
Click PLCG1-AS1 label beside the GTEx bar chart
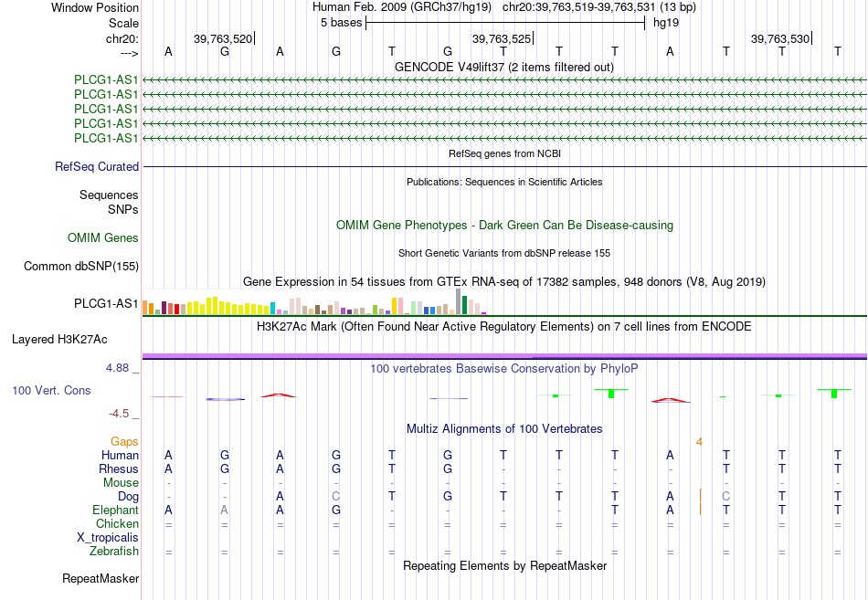pos(106,303)
